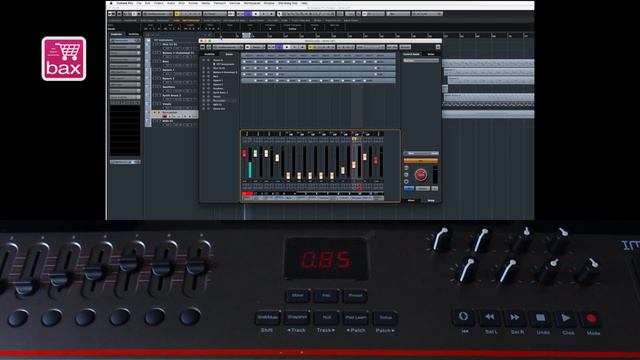Click the fader of the highlighted selected mixer channel
Viewport: 640px width, 360px height.
pos(354,165)
